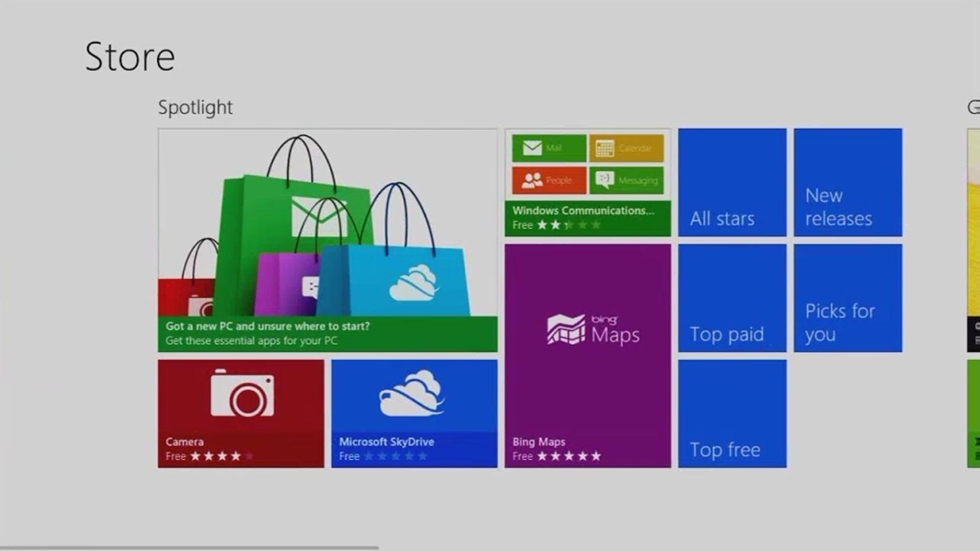Click the Messaging icon in Windows Communications tile

click(626, 180)
